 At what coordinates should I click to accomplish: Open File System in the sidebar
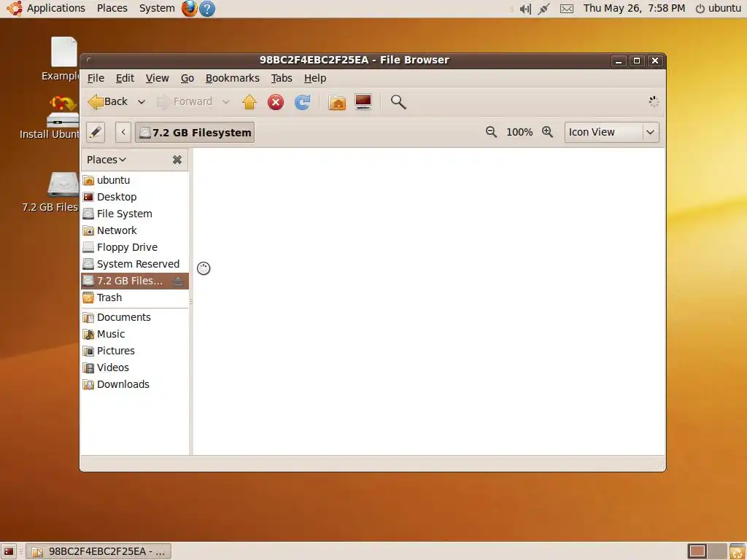click(135, 214)
